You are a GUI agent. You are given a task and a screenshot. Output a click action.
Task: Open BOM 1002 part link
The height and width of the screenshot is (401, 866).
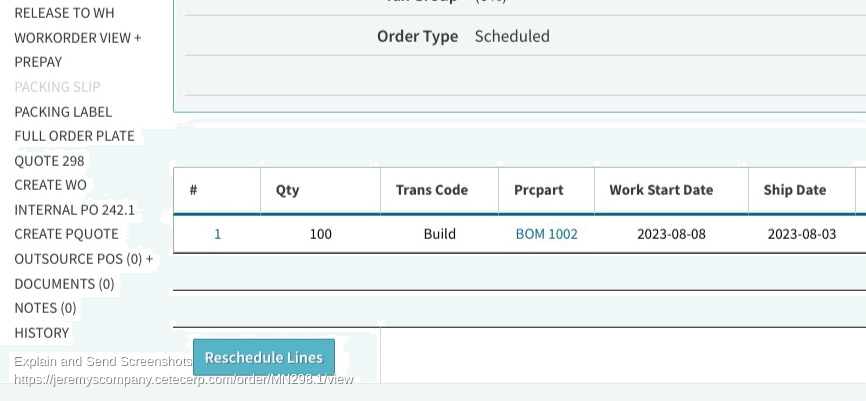(x=546, y=234)
